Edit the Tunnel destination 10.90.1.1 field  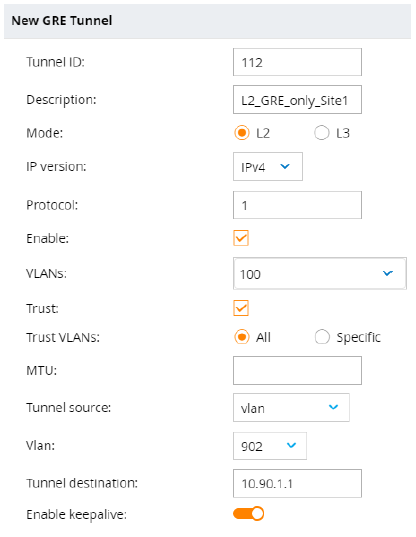(x=297, y=484)
